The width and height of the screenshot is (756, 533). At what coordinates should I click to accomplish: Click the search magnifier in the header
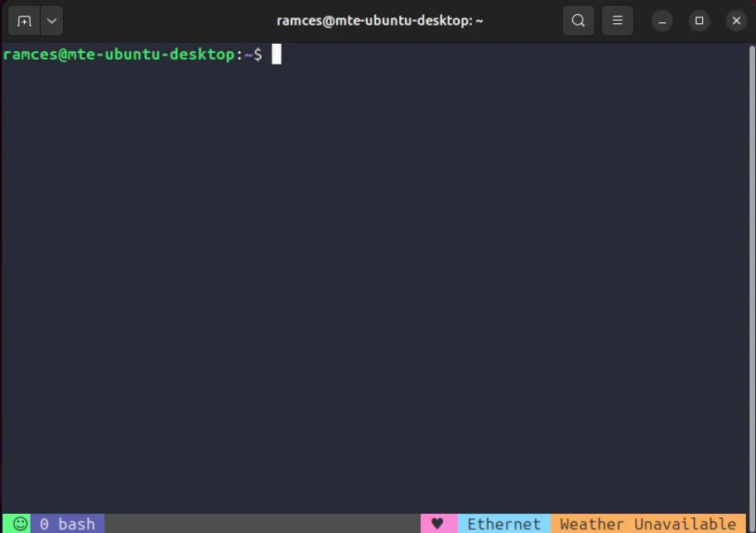click(x=577, y=21)
